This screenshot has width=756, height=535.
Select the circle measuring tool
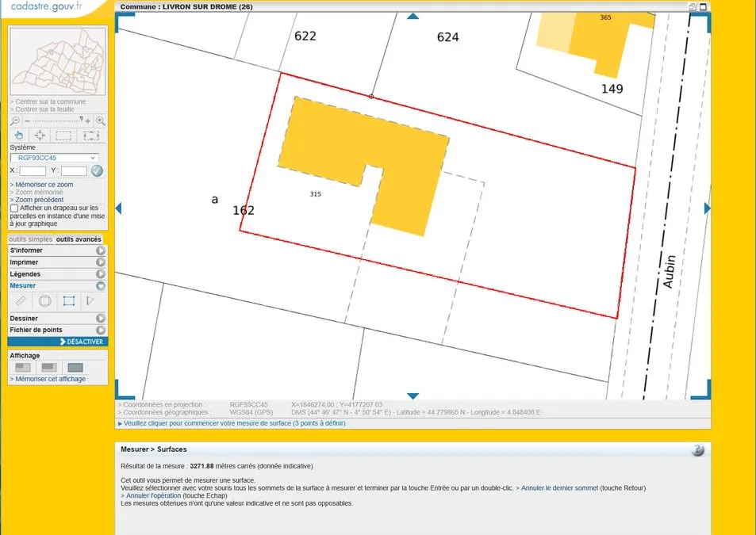click(x=45, y=301)
